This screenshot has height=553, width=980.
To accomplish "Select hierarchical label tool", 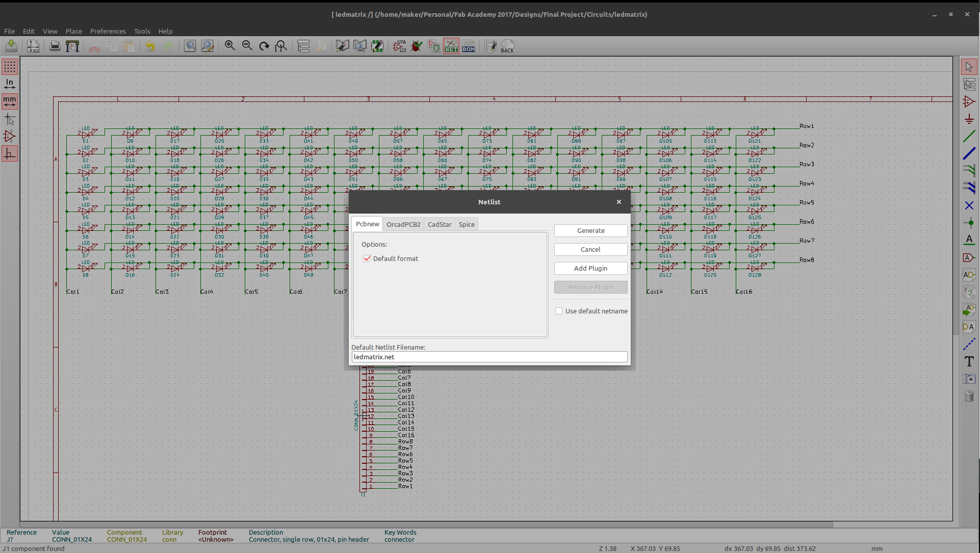I will tap(969, 275).
